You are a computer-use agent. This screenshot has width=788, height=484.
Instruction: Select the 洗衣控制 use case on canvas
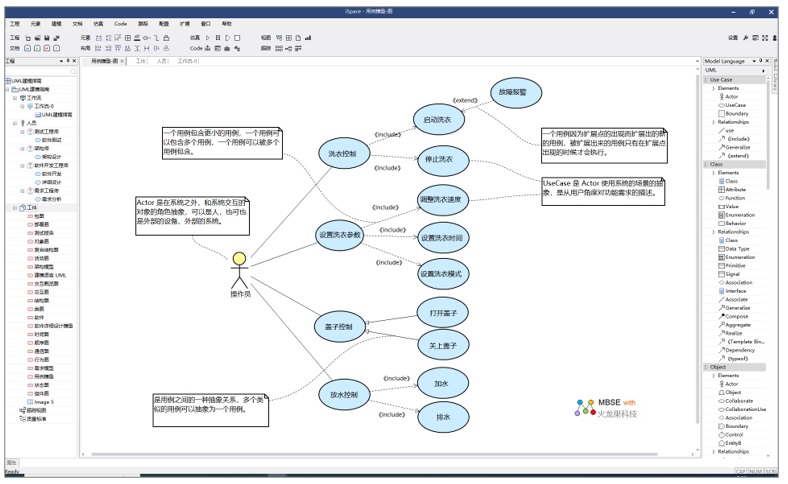(341, 154)
